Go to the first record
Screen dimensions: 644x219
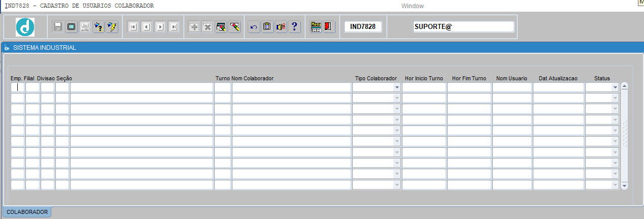(133, 27)
